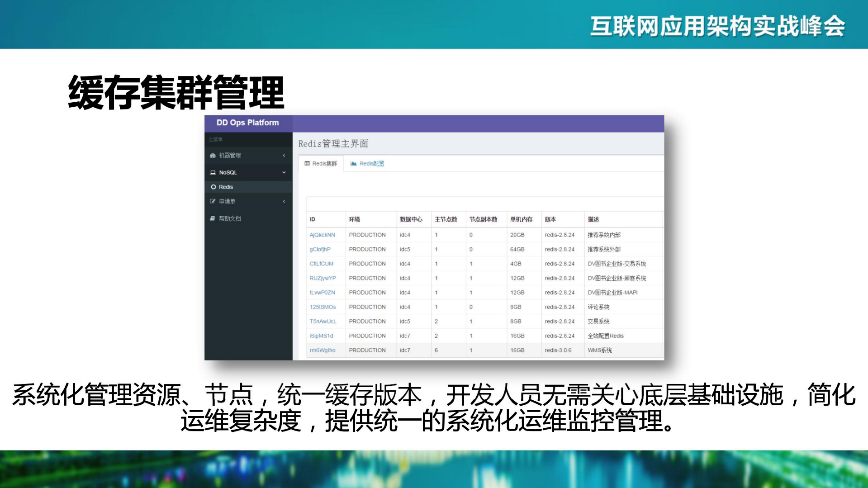Open cluster gClofjhP details

pyautogui.click(x=320, y=249)
